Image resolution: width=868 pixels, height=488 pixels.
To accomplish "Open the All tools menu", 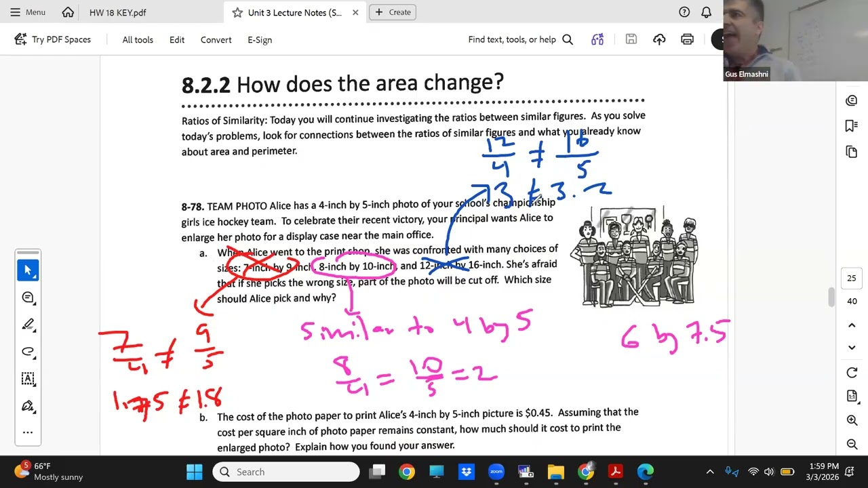I will pos(138,39).
